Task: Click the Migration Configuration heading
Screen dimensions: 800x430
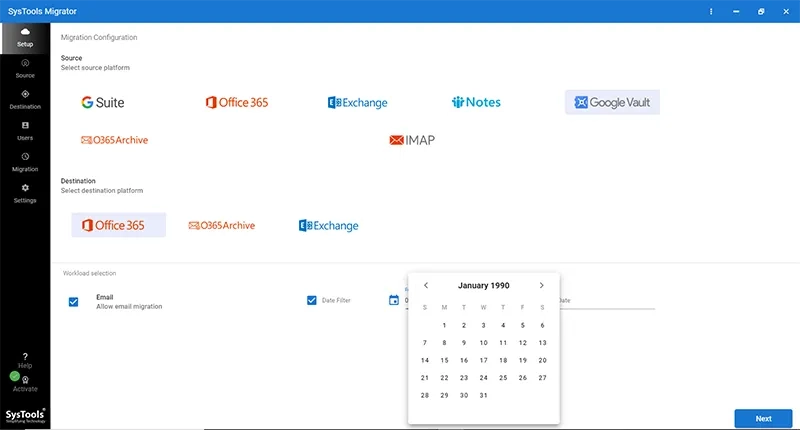Action: [99, 37]
